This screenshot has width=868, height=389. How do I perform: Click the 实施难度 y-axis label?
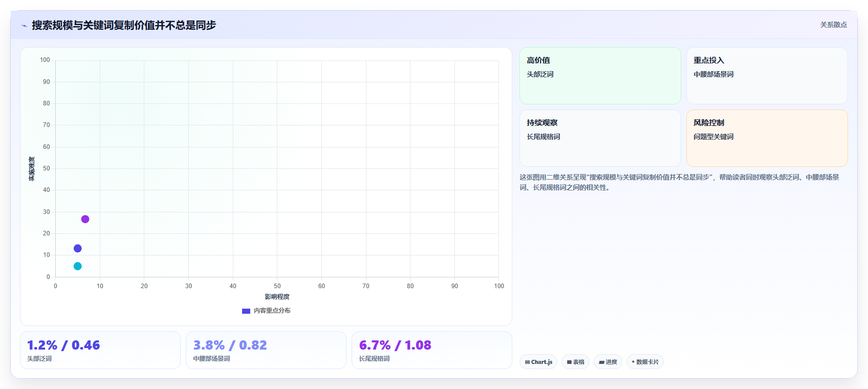(x=32, y=169)
